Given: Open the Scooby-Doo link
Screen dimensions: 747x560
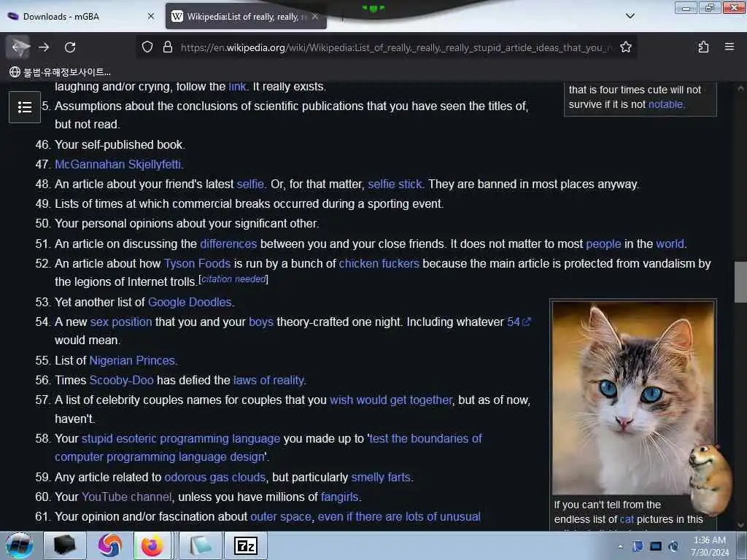Looking at the screenshot, I should point(122,381).
